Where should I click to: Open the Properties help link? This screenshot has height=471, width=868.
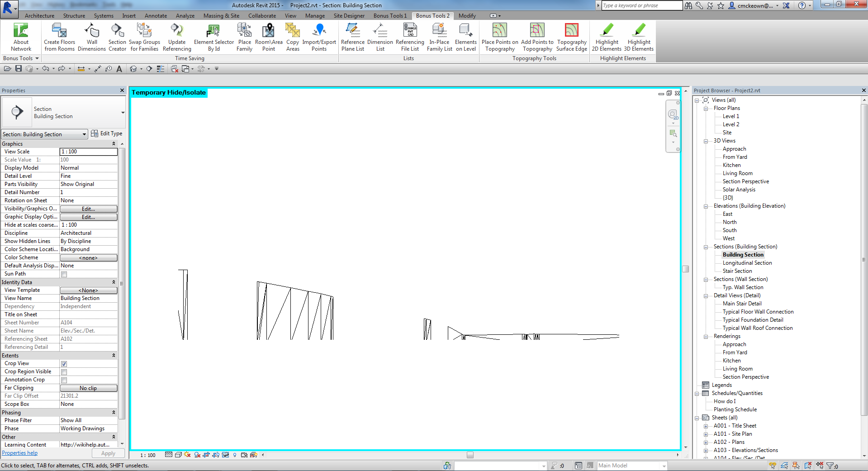pyautogui.click(x=19, y=452)
